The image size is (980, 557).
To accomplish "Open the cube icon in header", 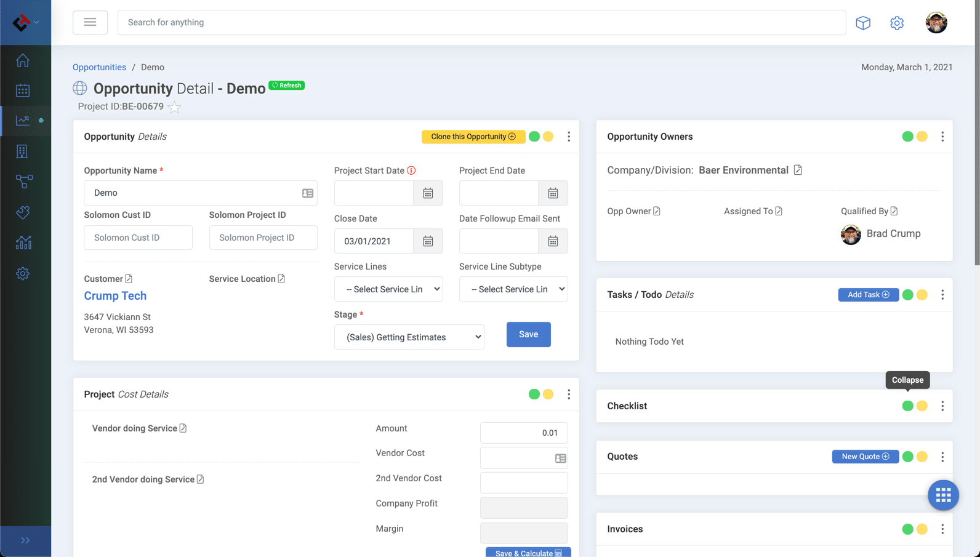I will (863, 23).
